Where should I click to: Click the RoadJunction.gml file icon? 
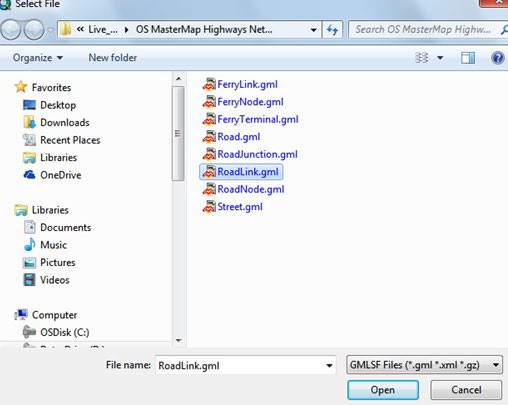tap(209, 154)
